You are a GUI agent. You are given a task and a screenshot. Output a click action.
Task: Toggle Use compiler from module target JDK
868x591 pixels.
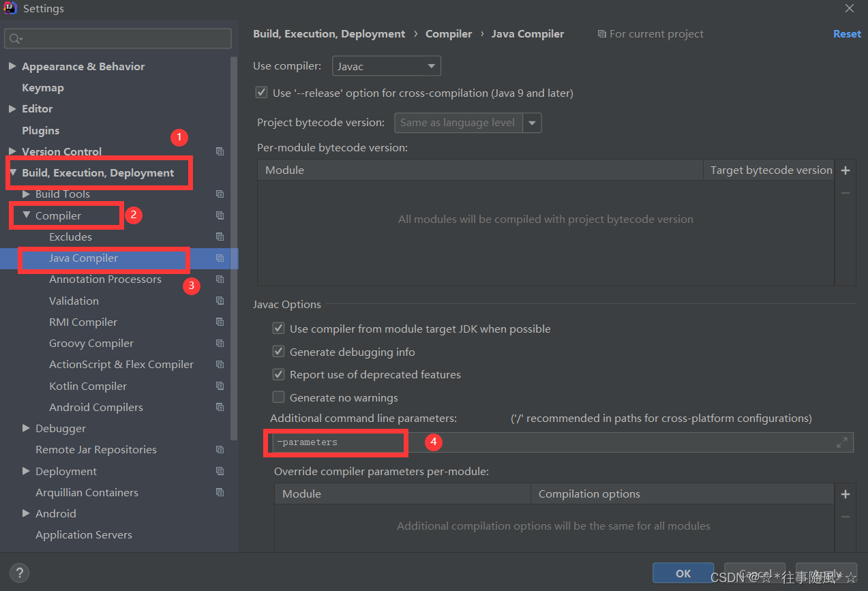[278, 329]
